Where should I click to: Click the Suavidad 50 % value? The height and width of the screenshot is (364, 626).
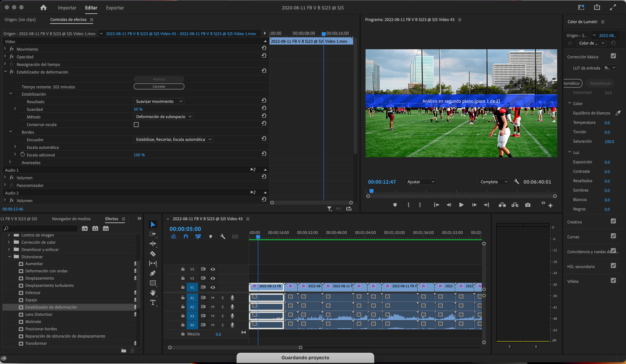138,109
